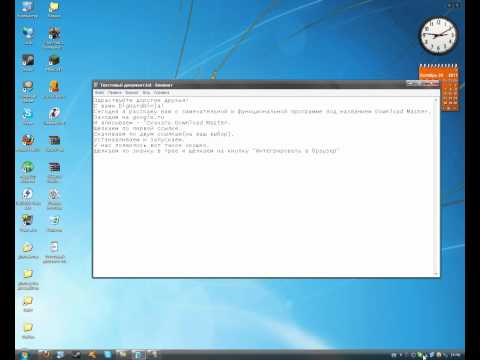Select the bottom-most folder on the desktop
Screen dimensions: 480x360
(28, 330)
